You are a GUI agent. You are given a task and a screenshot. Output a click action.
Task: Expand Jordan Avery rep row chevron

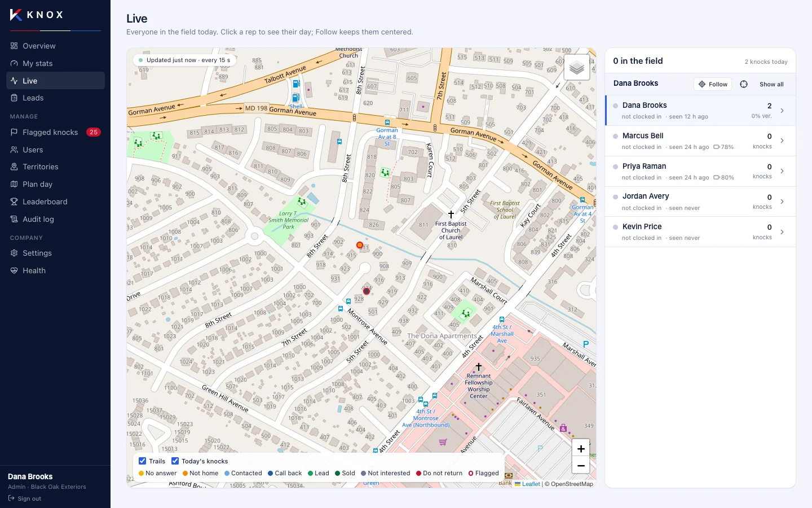782,202
